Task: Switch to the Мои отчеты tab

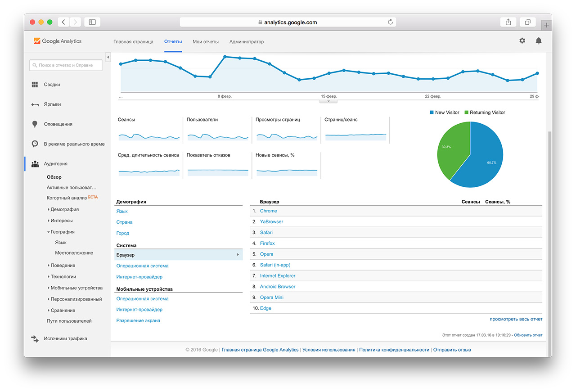Action: tap(205, 42)
